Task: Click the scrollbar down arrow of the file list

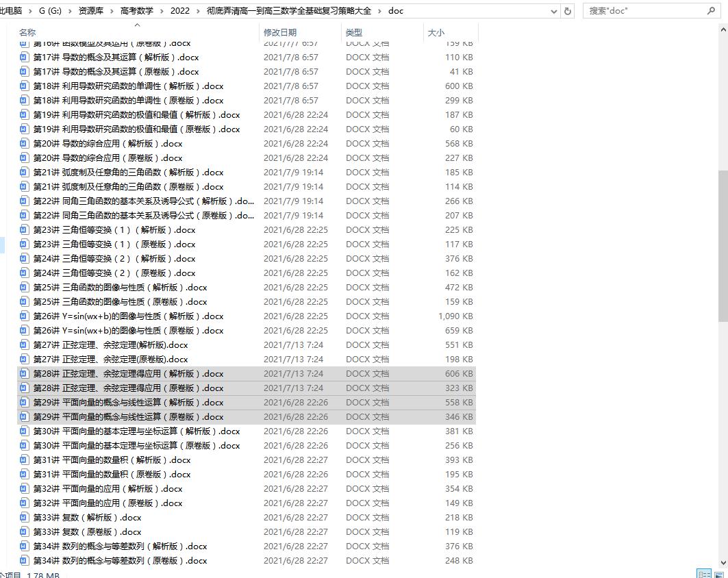Action: [723, 563]
